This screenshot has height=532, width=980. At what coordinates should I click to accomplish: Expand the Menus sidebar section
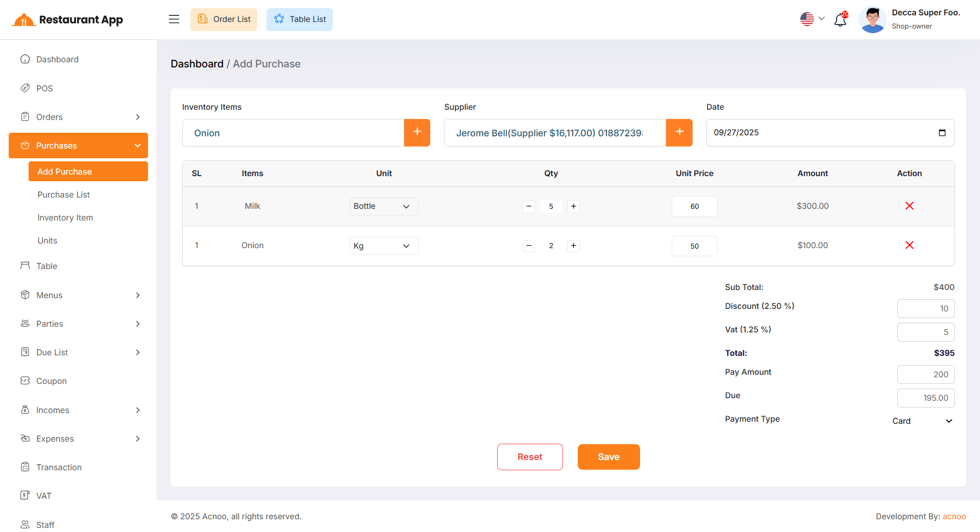[x=78, y=295]
